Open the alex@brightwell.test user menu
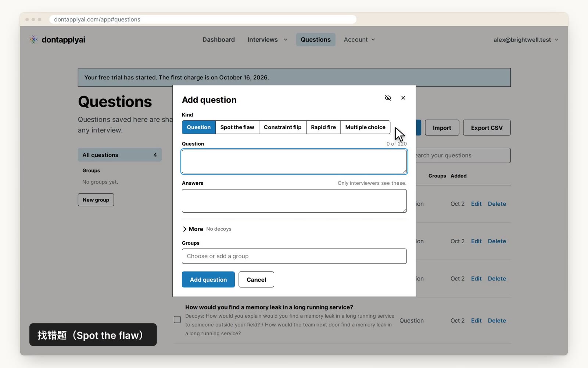This screenshot has height=368, width=588. tap(526, 40)
